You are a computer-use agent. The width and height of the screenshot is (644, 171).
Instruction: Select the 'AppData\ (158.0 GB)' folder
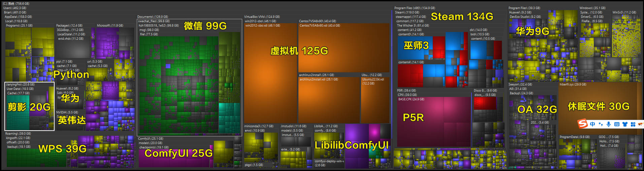point(19,17)
